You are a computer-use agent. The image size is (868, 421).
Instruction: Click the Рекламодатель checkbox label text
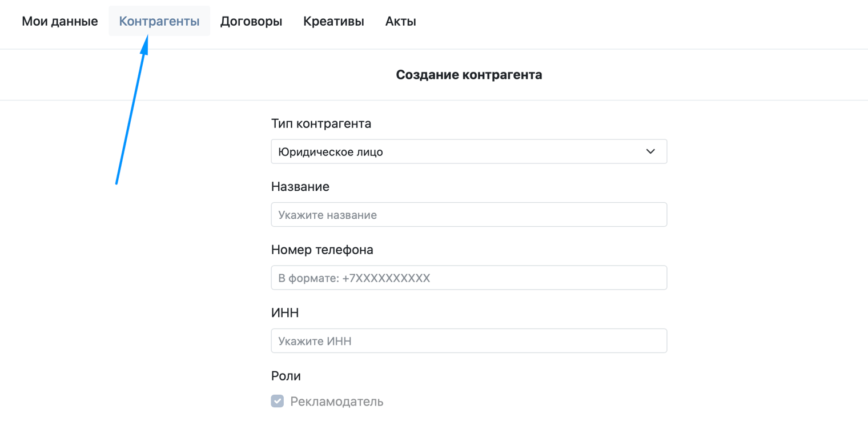pyautogui.click(x=336, y=402)
